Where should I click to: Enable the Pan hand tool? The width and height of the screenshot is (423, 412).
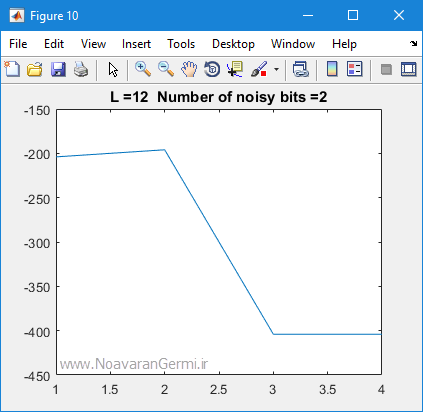coord(189,70)
